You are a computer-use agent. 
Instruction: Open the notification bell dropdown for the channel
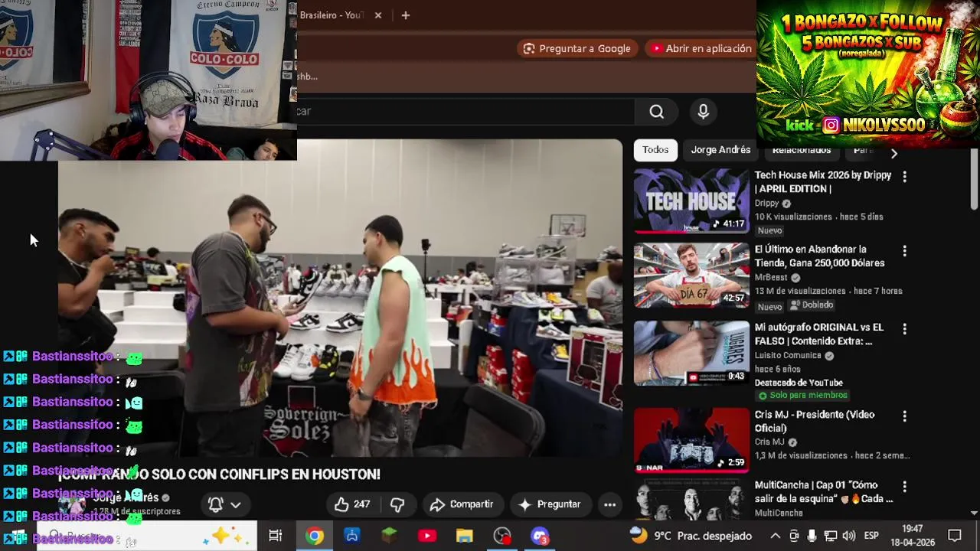point(224,504)
